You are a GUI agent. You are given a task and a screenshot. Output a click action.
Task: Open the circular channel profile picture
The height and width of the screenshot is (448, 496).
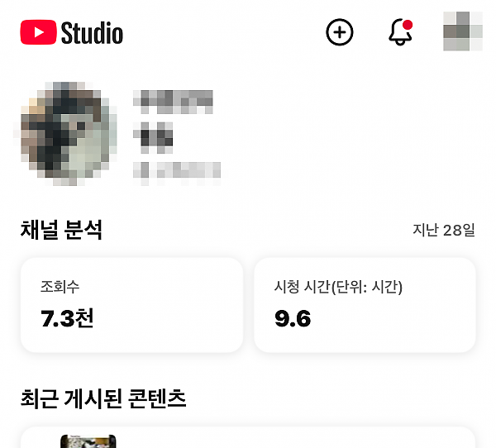click(x=66, y=134)
